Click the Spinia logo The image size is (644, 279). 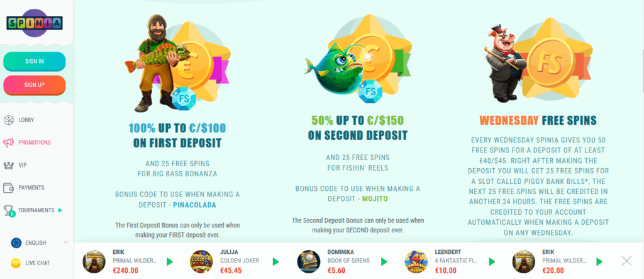35,23
